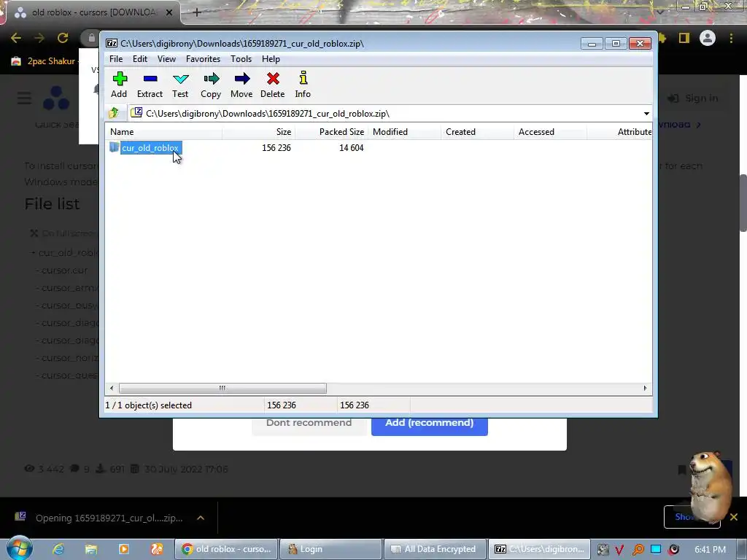Viewport: 747px width, 560px height.
Task: Sort by the Size column header
Action: (259, 132)
